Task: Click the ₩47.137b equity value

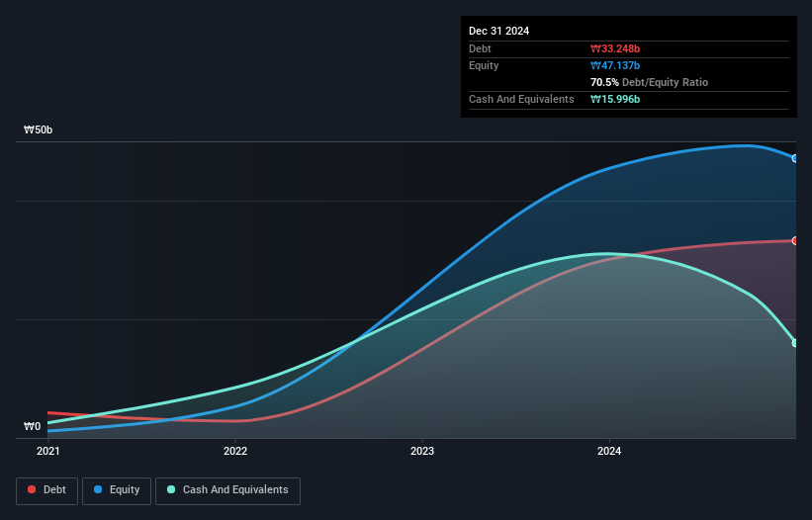Action: [615, 65]
